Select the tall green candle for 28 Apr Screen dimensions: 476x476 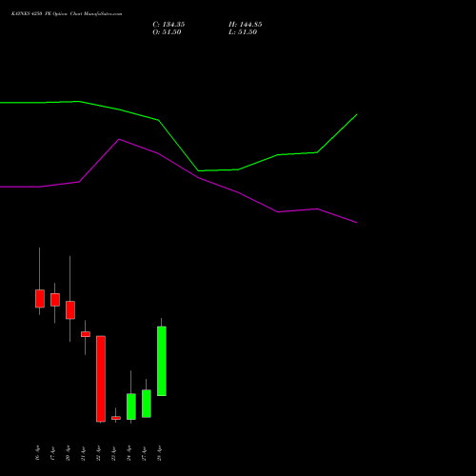[162, 361]
